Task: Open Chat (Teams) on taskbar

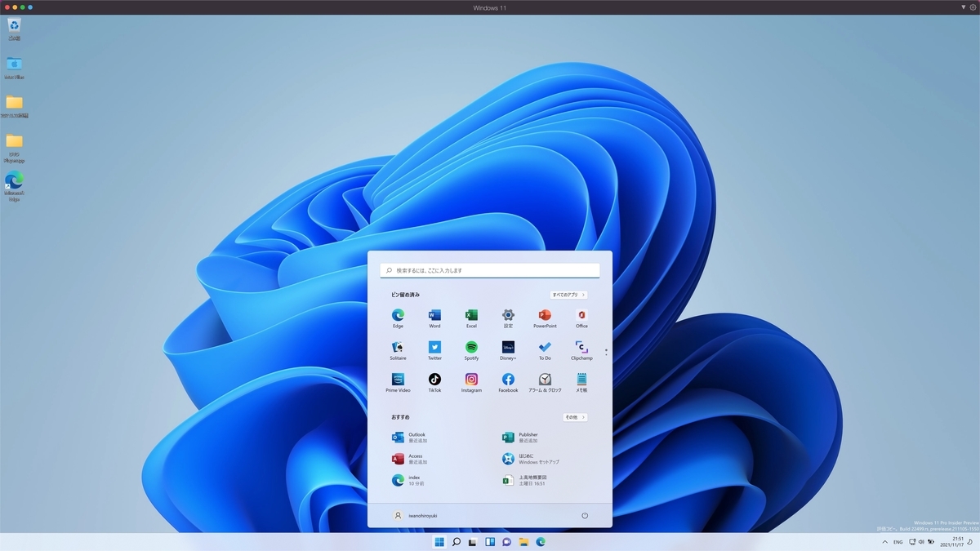Action: [507, 542]
